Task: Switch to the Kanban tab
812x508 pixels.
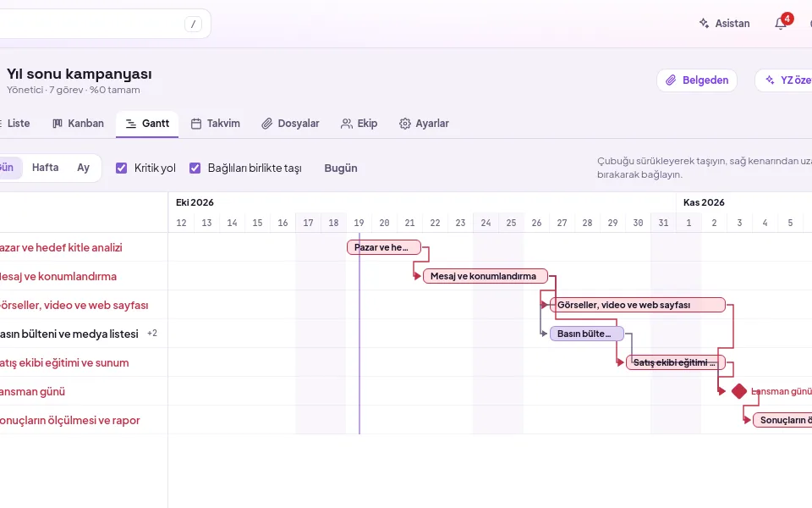Action: point(78,124)
